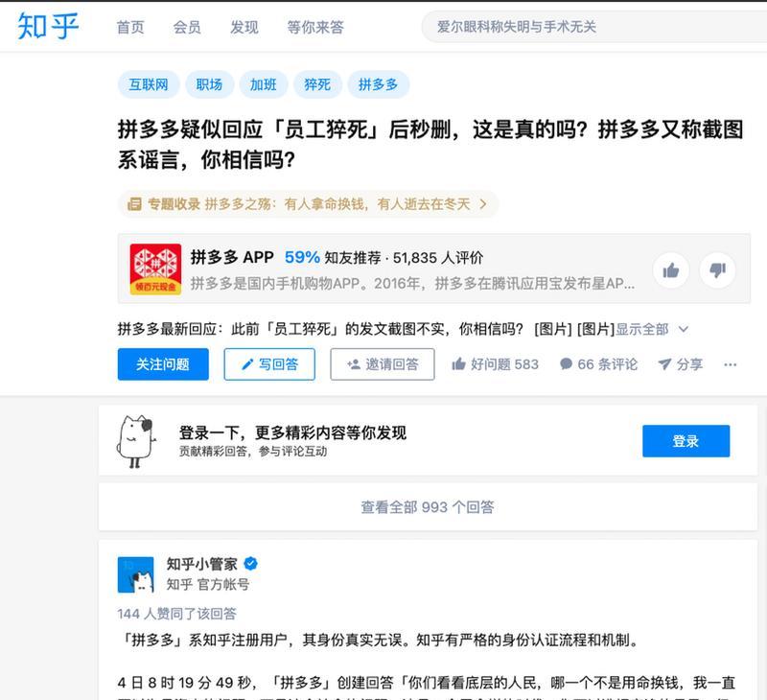The height and width of the screenshot is (700, 767).
Task: Click the 59% 知友推荐 rating
Action: click(333, 257)
